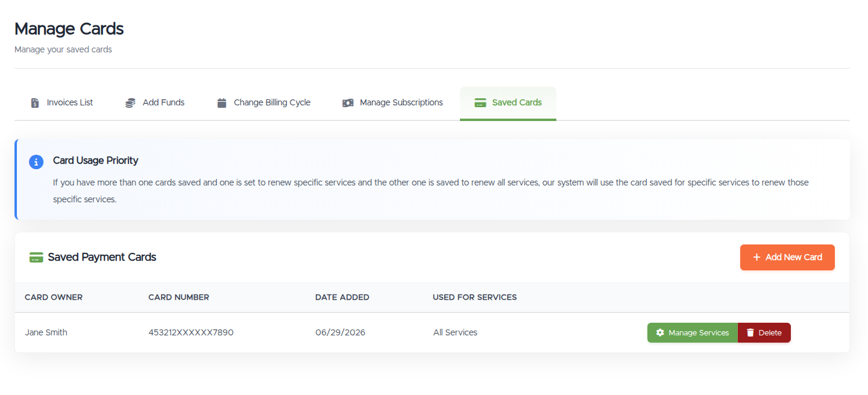Viewport: 868px width, 395px height.
Task: Click the Card Owner column header
Action: click(54, 297)
